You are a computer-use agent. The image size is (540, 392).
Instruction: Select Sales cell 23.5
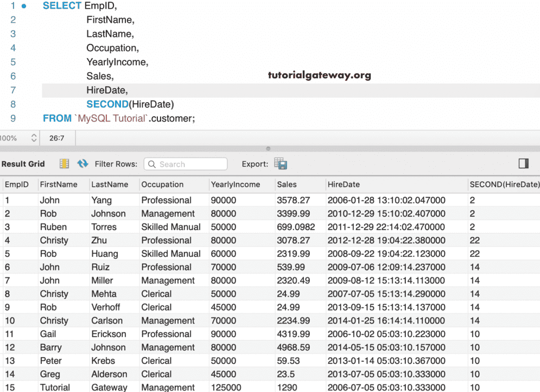(285, 375)
